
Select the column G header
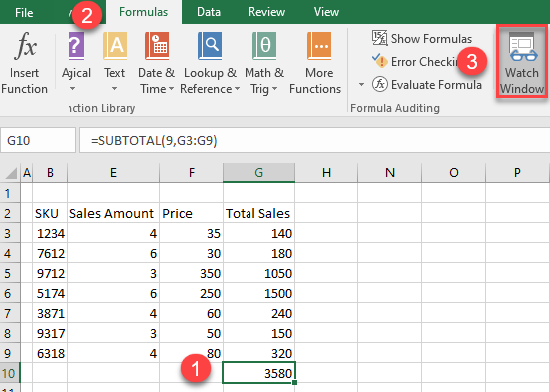[259, 173]
